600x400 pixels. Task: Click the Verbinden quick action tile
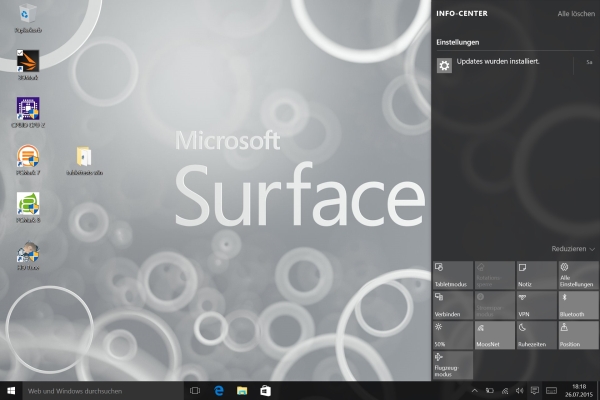pos(453,305)
